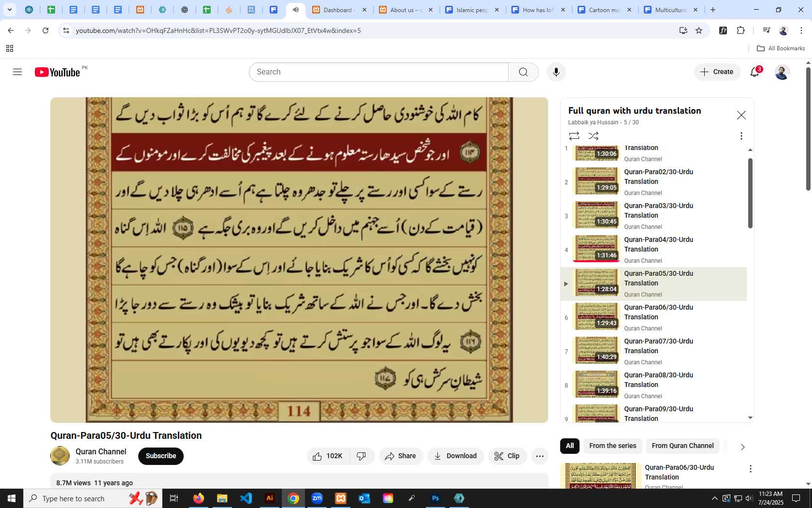Open the Chrome three-dot menu
The image size is (812, 508).
point(801,30)
